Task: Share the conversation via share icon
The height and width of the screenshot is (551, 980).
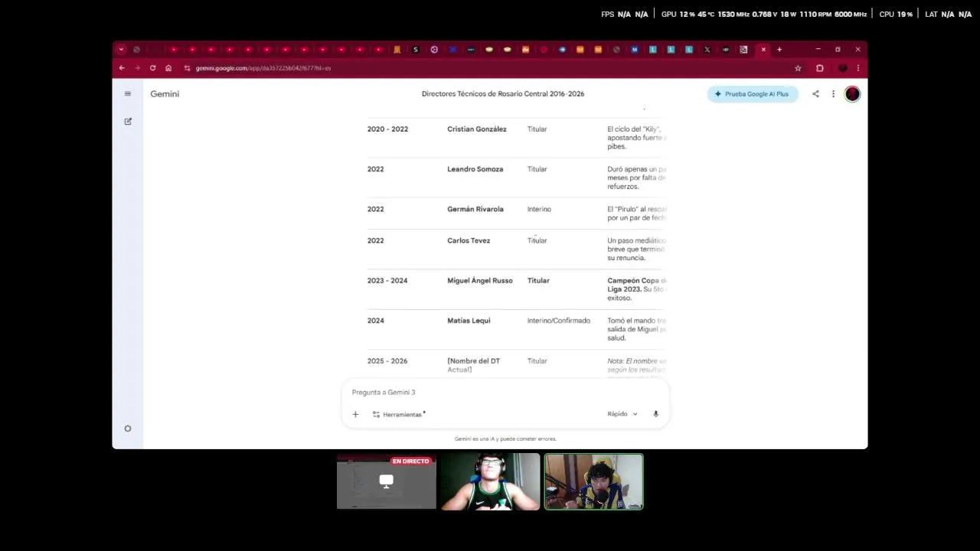Action: (x=815, y=94)
